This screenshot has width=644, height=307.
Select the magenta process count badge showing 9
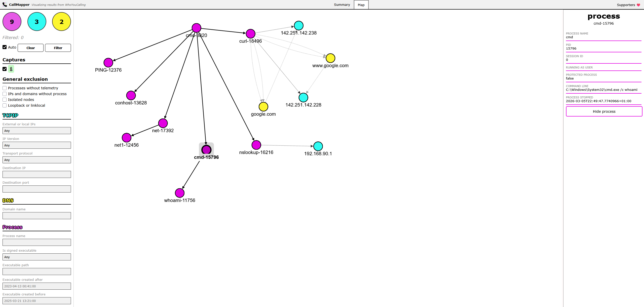coord(12,21)
